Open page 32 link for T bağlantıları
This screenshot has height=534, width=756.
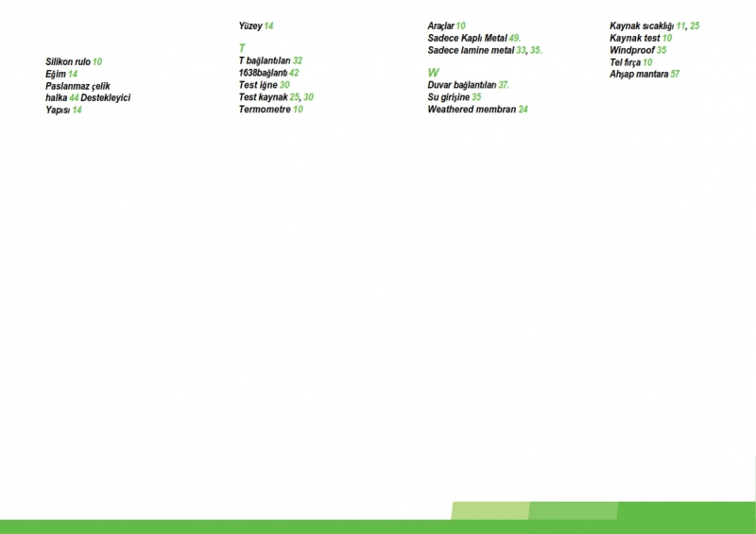click(x=298, y=60)
